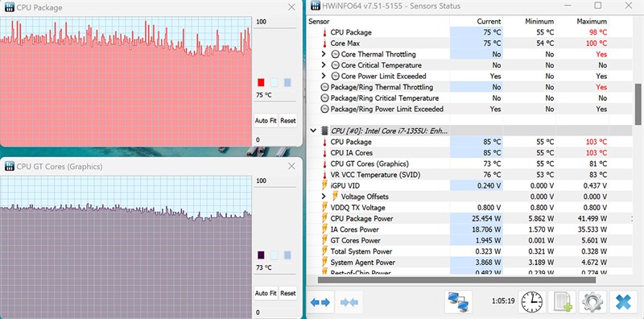Click the collapse layout arrows icon
This screenshot has width=644, height=319.
click(x=349, y=303)
